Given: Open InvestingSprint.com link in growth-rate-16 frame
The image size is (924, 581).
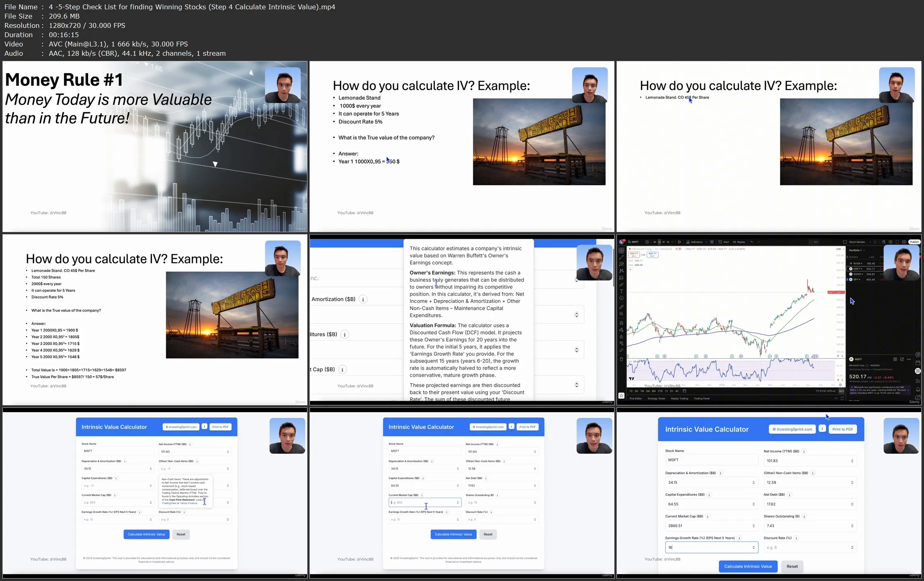Looking at the screenshot, I should click(792, 429).
